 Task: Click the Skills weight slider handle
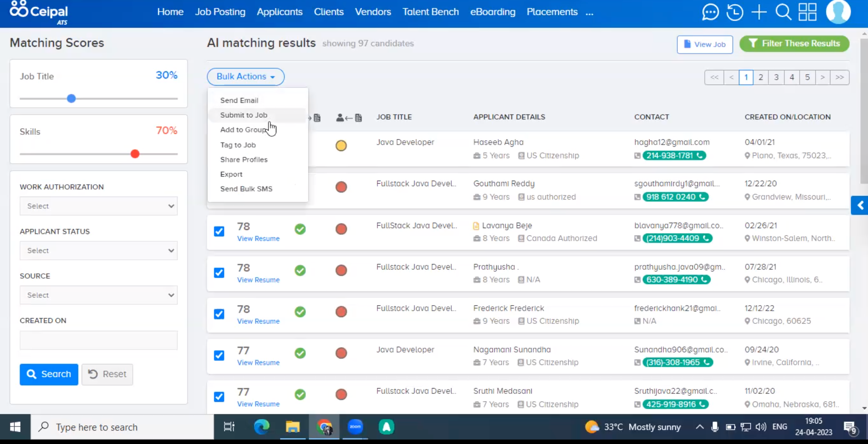point(135,154)
